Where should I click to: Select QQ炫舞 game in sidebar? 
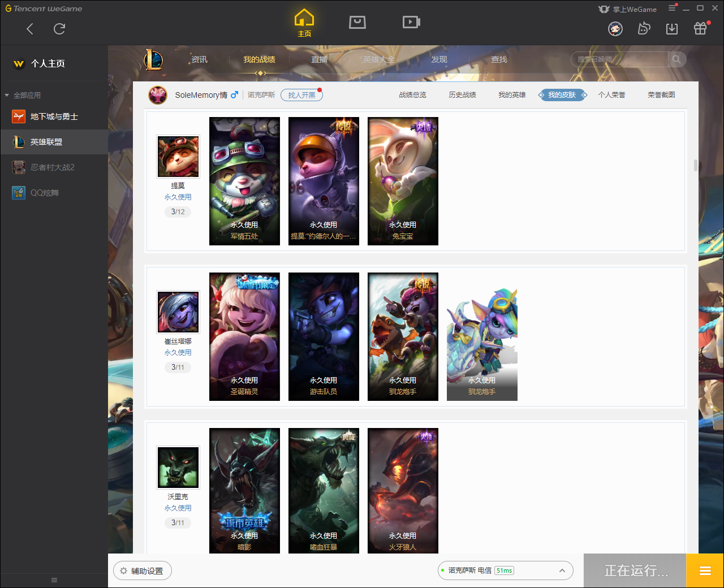pyautogui.click(x=54, y=193)
